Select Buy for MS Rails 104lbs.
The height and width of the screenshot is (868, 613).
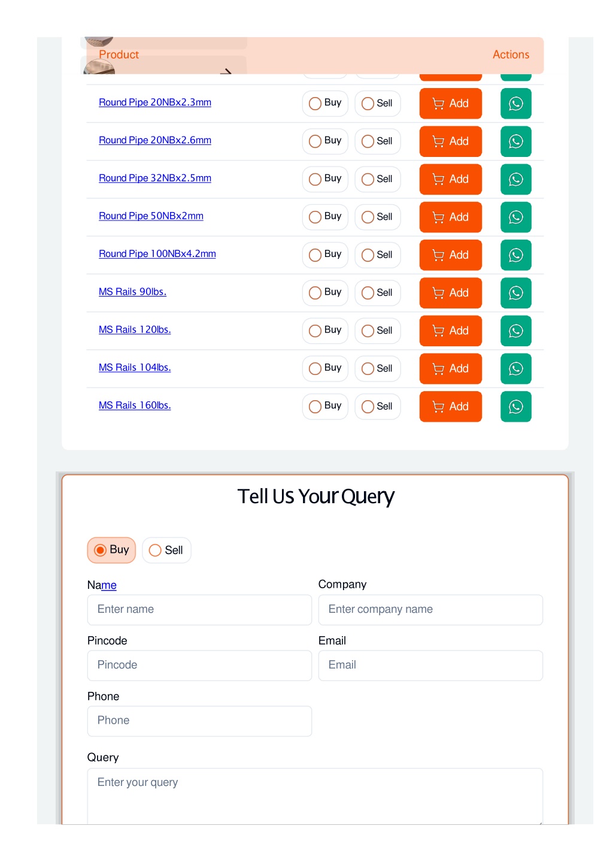(x=325, y=368)
